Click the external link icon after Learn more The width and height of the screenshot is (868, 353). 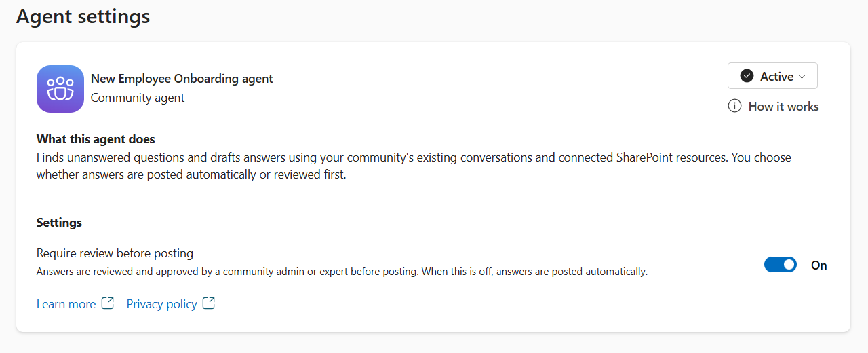108,303
